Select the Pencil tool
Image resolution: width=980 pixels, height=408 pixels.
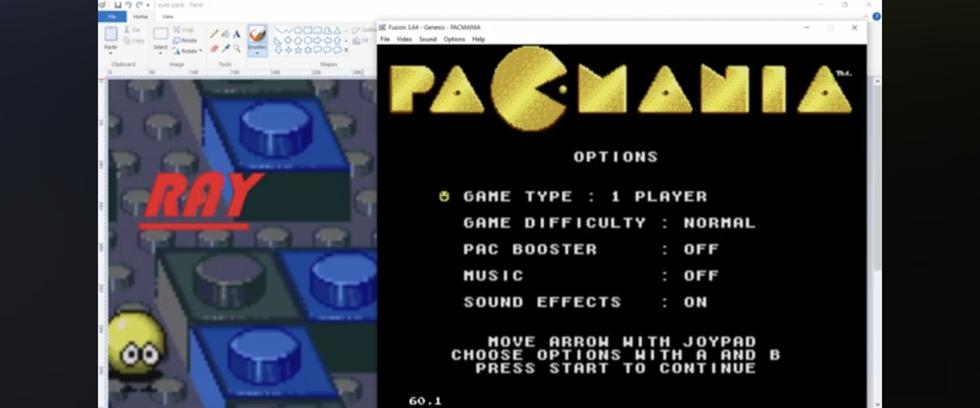[214, 34]
